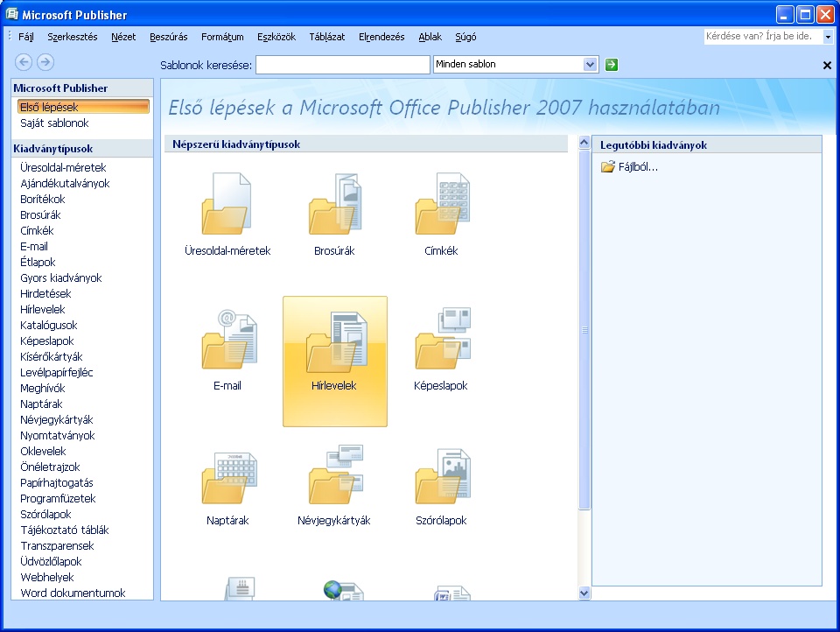
Task: Click the Kérdése van help input box
Action: tap(763, 37)
